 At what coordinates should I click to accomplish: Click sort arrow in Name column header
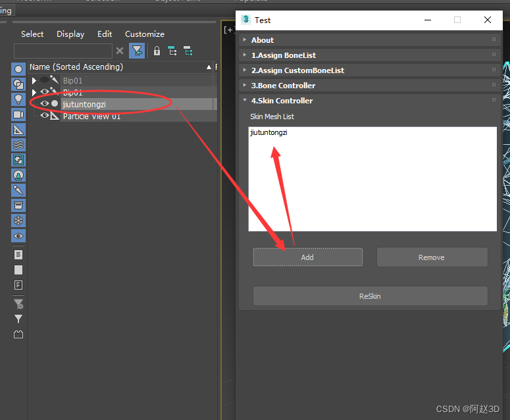pyautogui.click(x=209, y=67)
